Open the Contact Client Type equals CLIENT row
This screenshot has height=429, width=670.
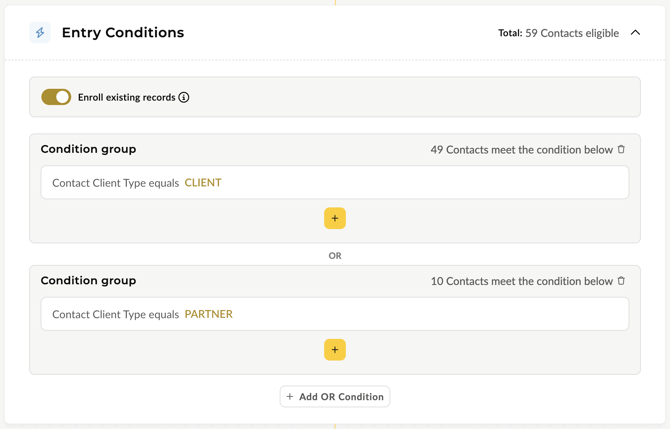pyautogui.click(x=335, y=182)
